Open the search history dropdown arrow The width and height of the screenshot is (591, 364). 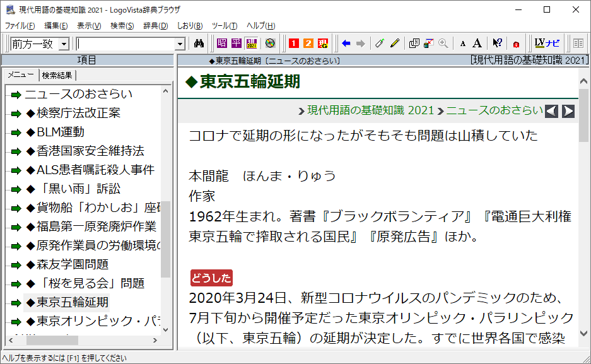[x=180, y=44]
